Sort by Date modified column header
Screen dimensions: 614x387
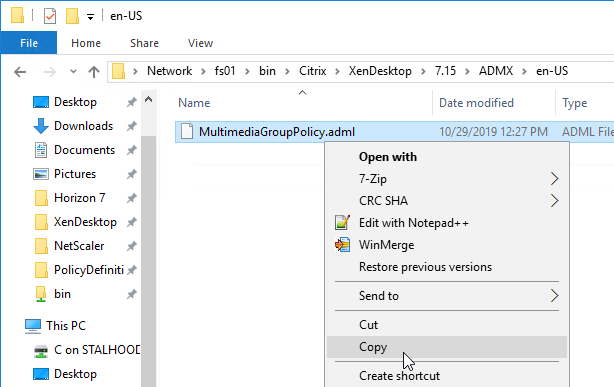(x=476, y=103)
